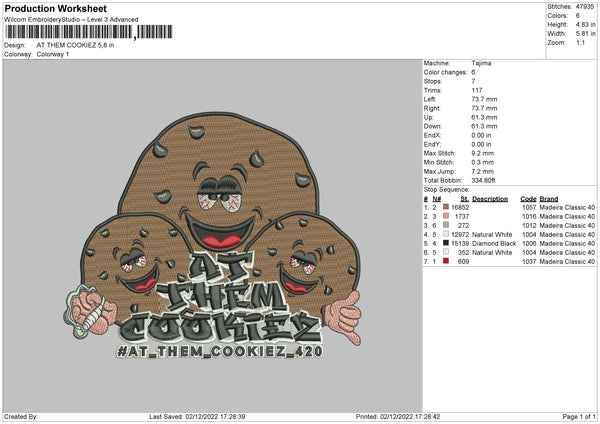The width and height of the screenshot is (600, 424).
Task: Click the 'EndX:' label
Action: [432, 135]
